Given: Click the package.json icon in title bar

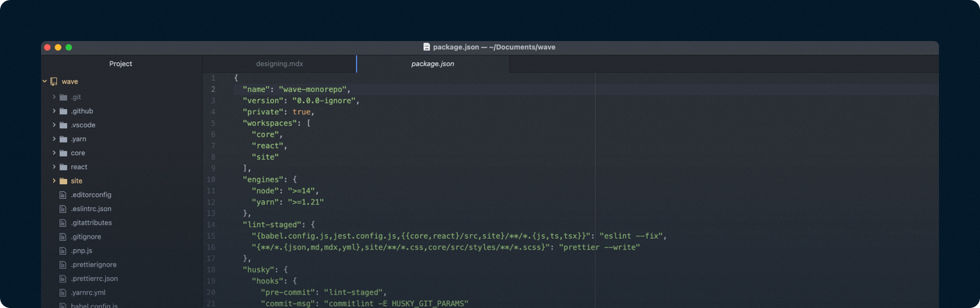Looking at the screenshot, I should point(427,47).
